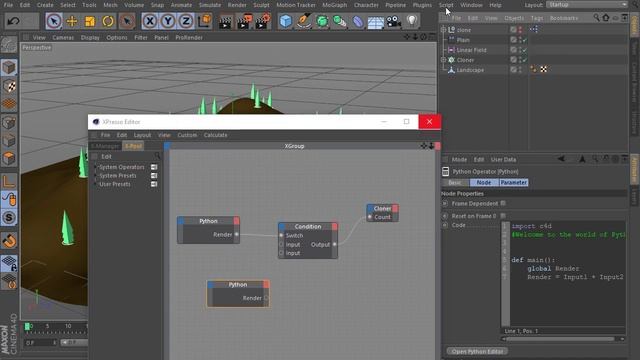The image size is (640, 360).
Task: Click the Undo arrow icon
Action: pos(13,21)
